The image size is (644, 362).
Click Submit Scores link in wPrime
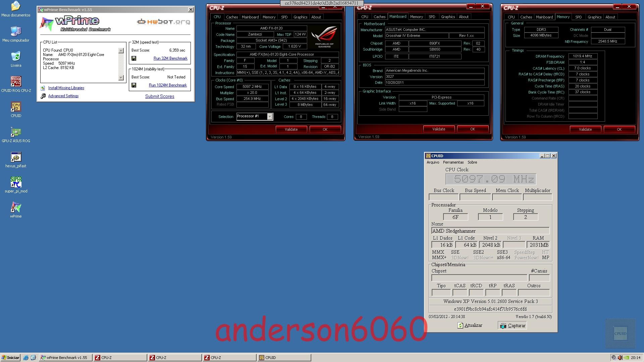point(160,96)
